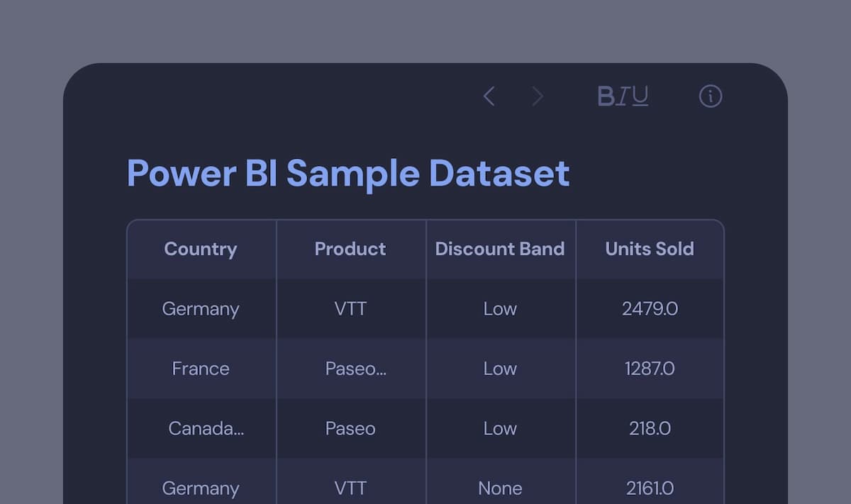Click the back arrow icon
851x504 pixels.
[x=489, y=96]
